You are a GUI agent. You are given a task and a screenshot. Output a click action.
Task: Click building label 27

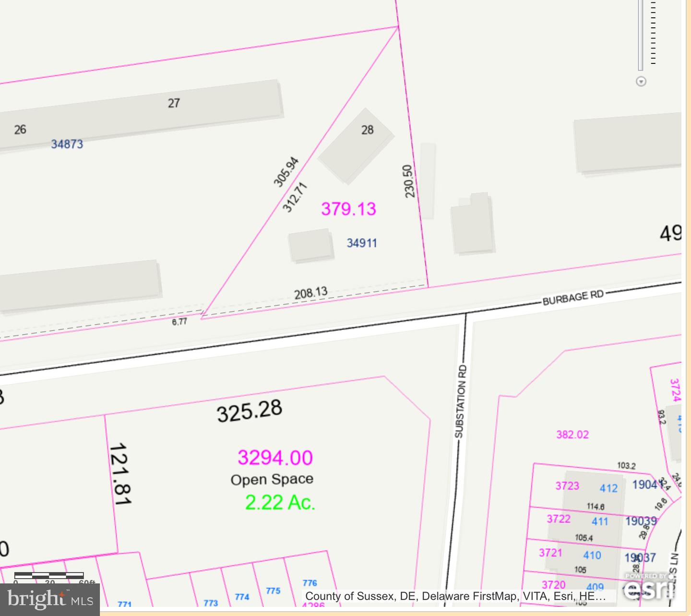pos(174,103)
